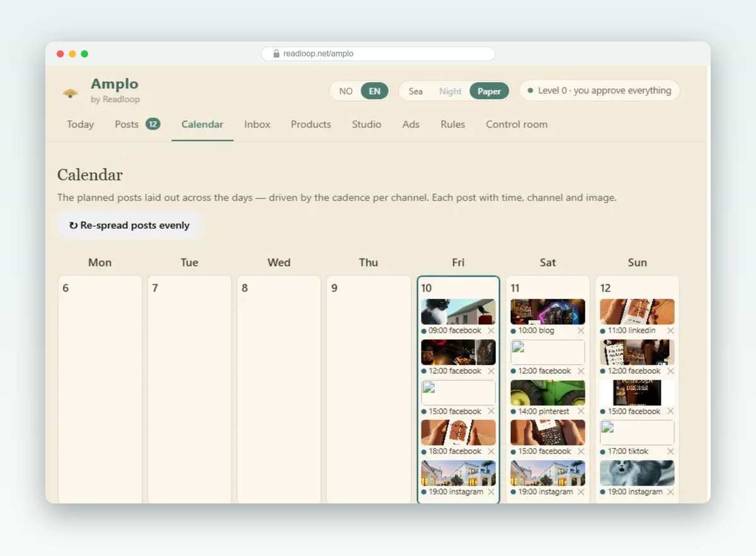Open the Control room tab
Viewport: 756px width, 556px height.
pyautogui.click(x=517, y=124)
